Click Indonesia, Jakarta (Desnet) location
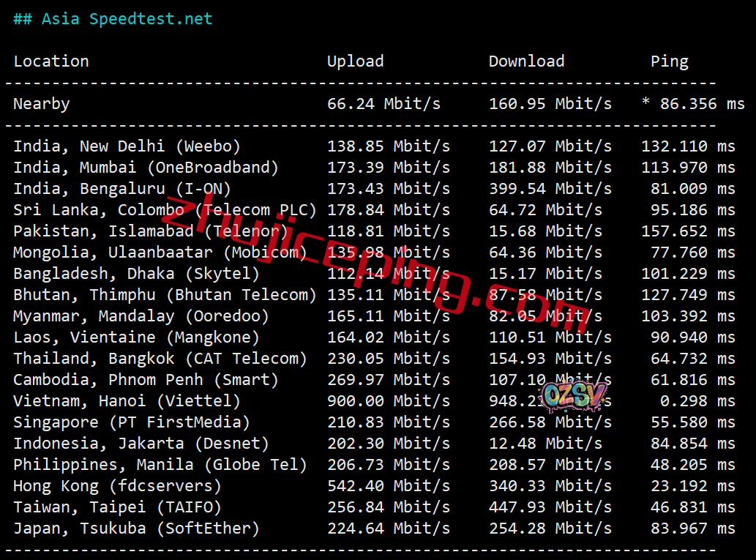Viewport: 756px width, 560px height. pyautogui.click(x=141, y=444)
